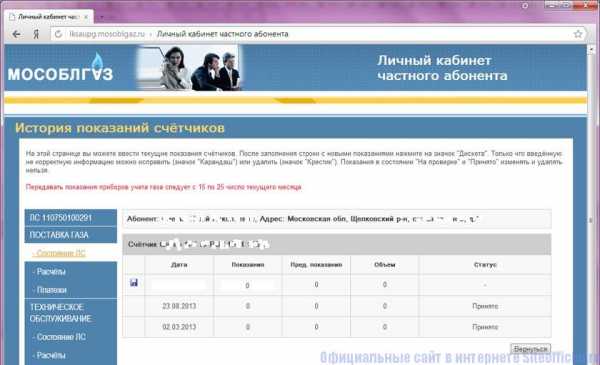Bookmark page with the star icon
Image resolution: width=600 pixels, height=365 pixels.
click(x=578, y=34)
